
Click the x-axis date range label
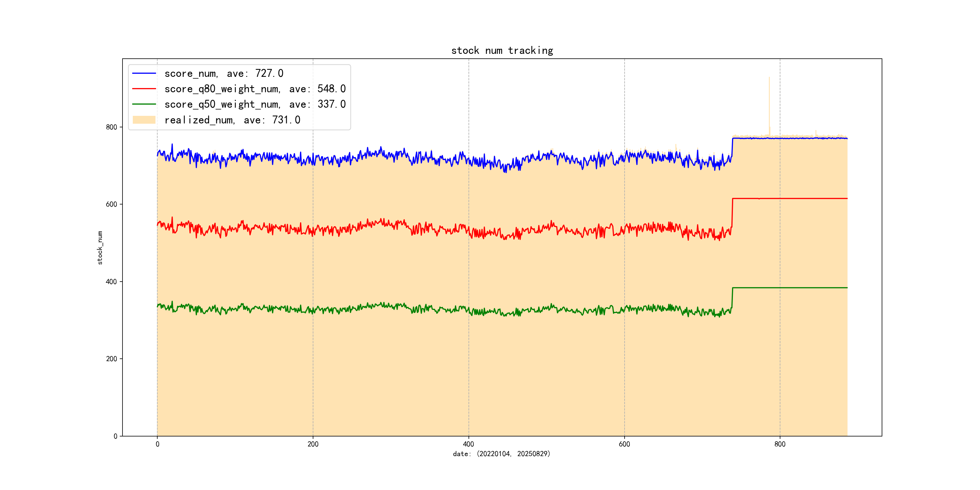501,453
